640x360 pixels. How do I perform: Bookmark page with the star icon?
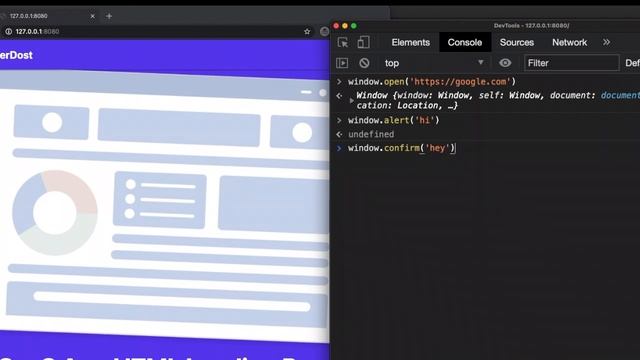pos(307,31)
